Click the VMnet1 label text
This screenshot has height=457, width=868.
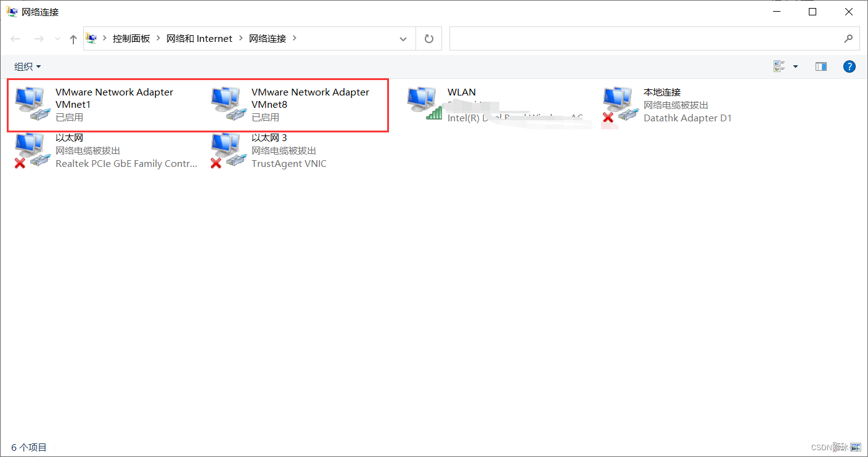point(73,105)
